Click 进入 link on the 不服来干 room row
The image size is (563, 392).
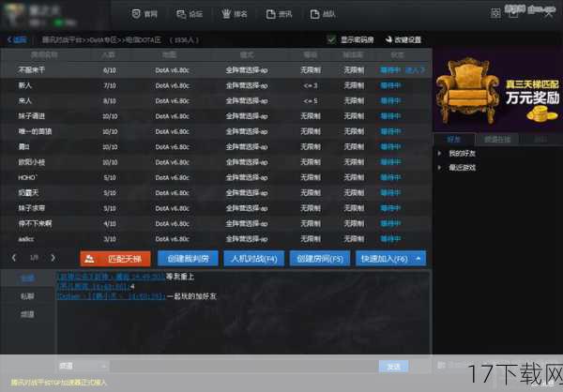coord(415,70)
